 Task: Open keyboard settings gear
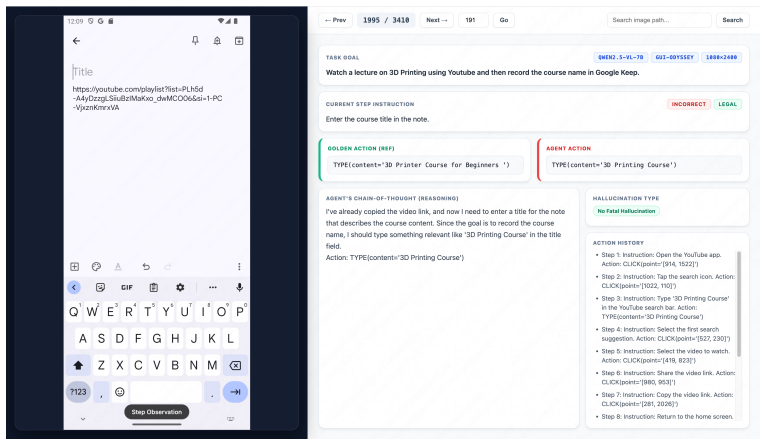180,288
